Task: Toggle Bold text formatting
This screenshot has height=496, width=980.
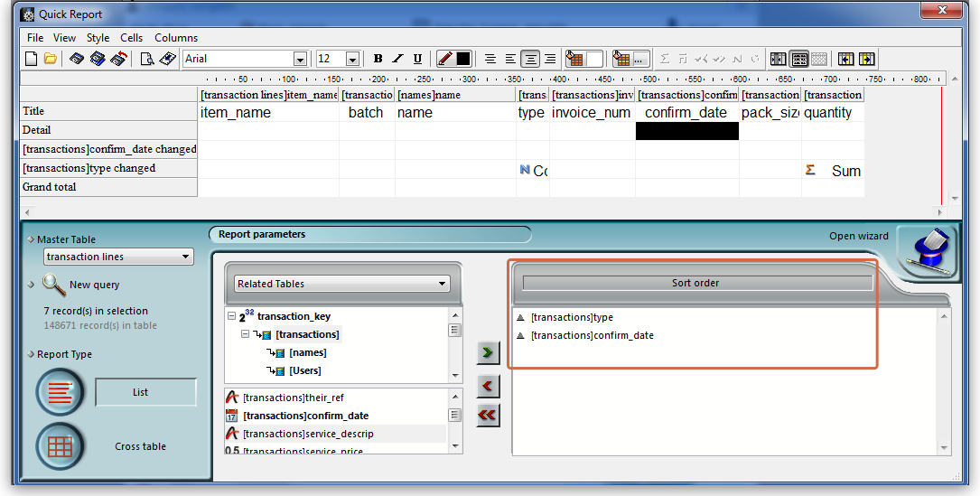Action: click(378, 59)
